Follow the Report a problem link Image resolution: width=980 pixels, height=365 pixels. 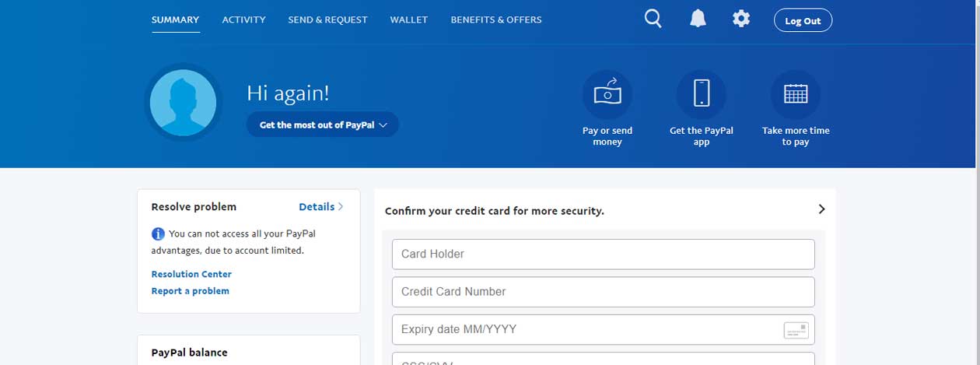(190, 291)
